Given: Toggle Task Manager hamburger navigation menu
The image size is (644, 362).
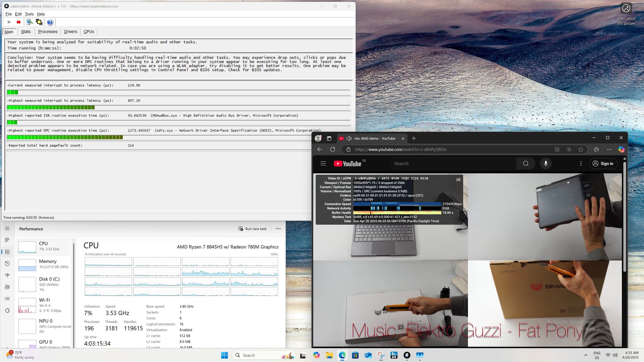Looking at the screenshot, I should tap(7, 229).
